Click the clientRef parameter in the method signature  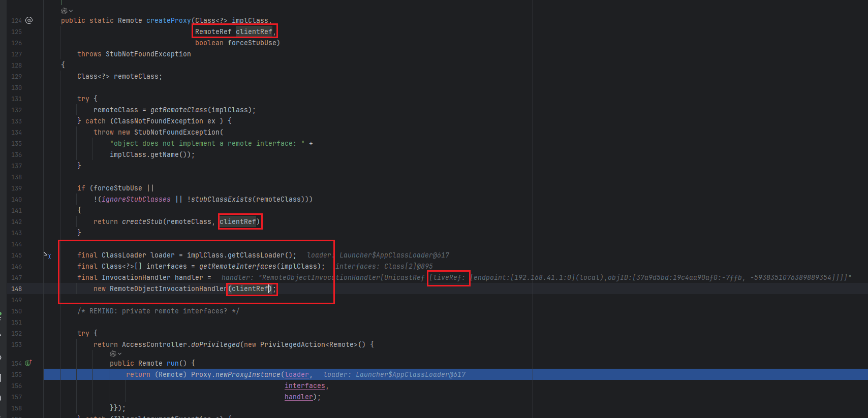[x=254, y=32]
